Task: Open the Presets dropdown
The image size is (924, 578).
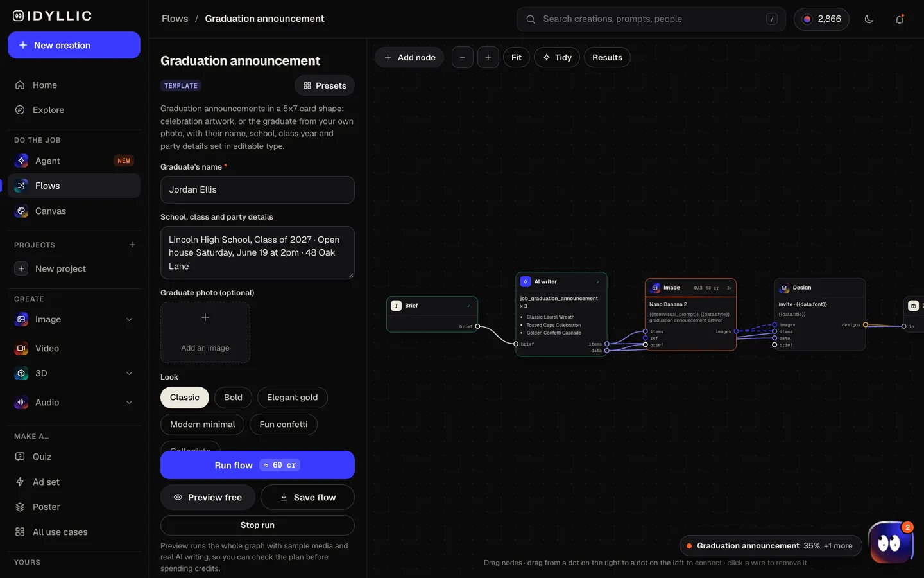Action: [325, 85]
